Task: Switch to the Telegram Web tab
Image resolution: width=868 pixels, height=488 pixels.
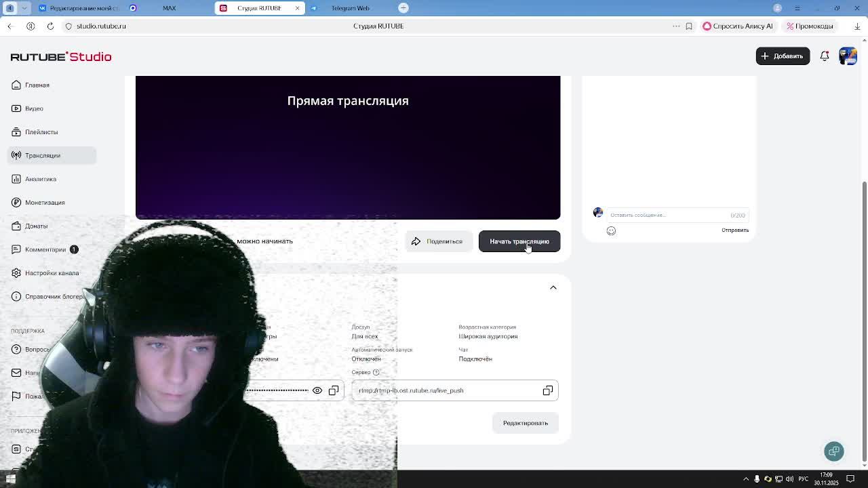Action: (x=351, y=8)
